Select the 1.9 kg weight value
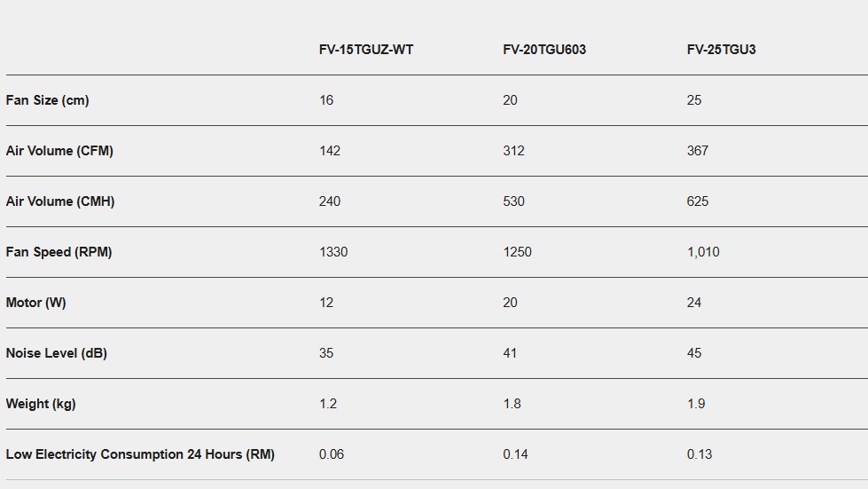Screen dimensions: 868x489 [x=696, y=404]
